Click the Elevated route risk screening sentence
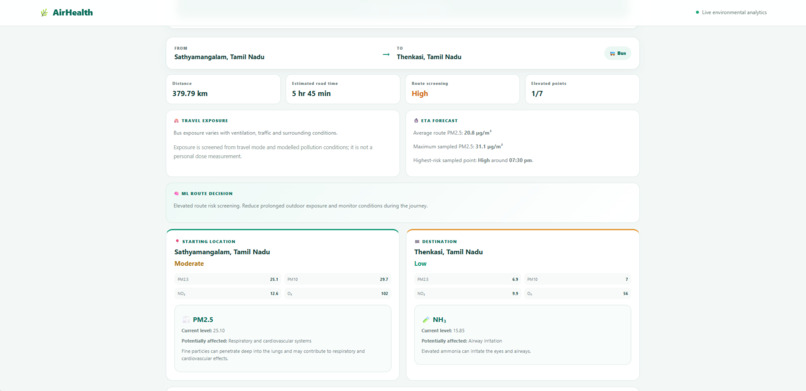The height and width of the screenshot is (391, 806). [x=301, y=206]
